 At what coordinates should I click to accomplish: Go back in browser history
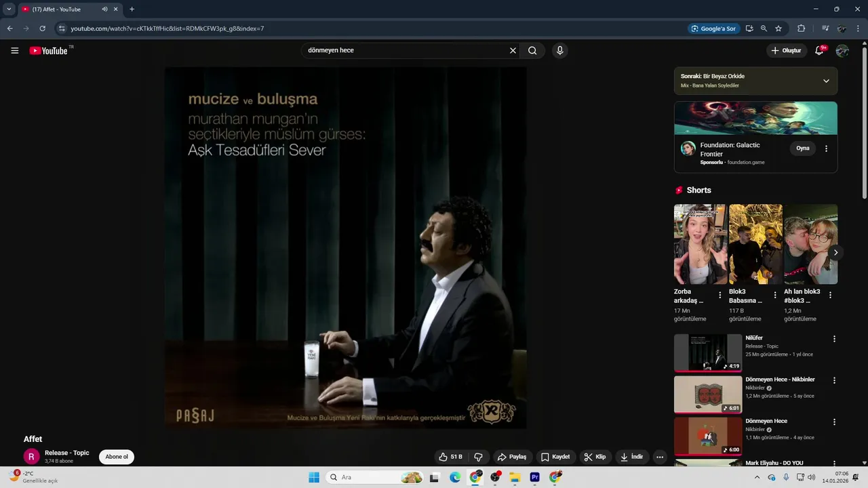pos(9,28)
